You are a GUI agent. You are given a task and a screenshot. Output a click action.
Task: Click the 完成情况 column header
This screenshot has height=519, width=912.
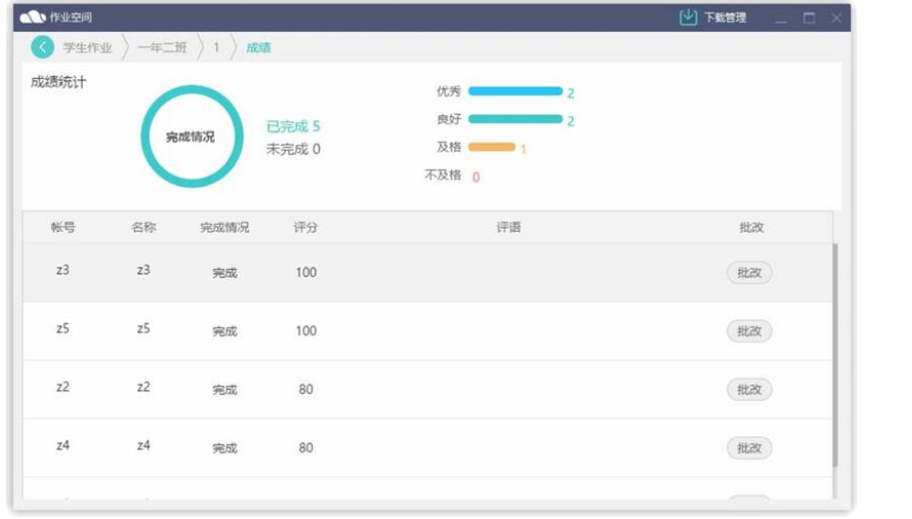click(224, 228)
